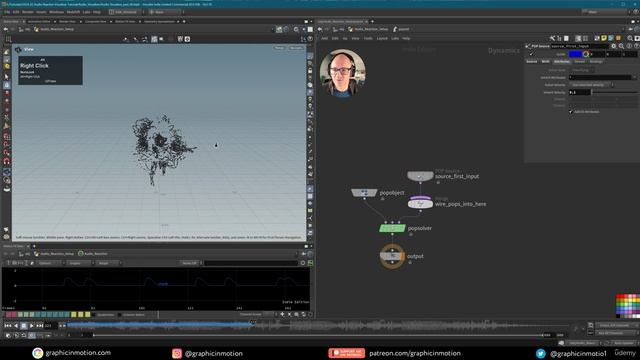Open the color wheel picker beside swatch

click(586, 54)
